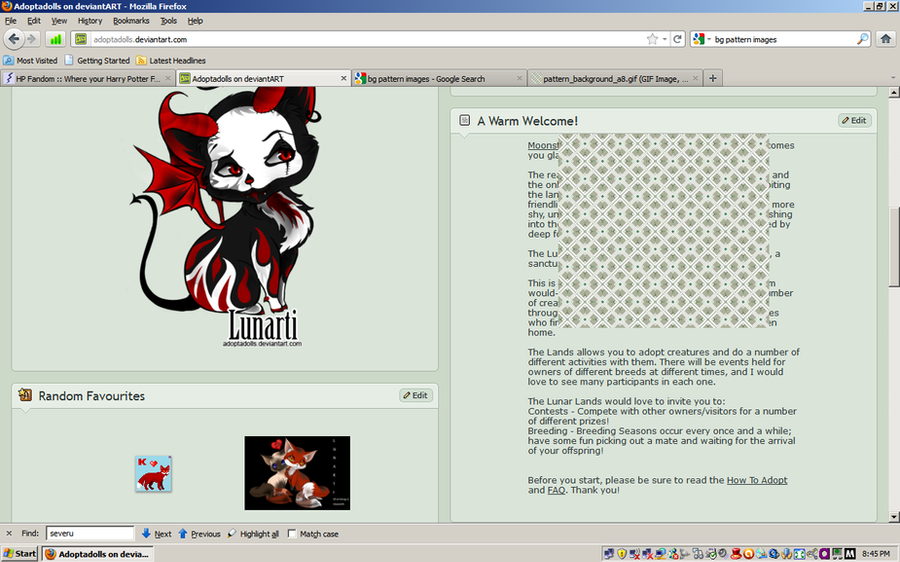Click the deviantART site identity icon in address bar
This screenshot has height=562, width=900.
coord(82,39)
